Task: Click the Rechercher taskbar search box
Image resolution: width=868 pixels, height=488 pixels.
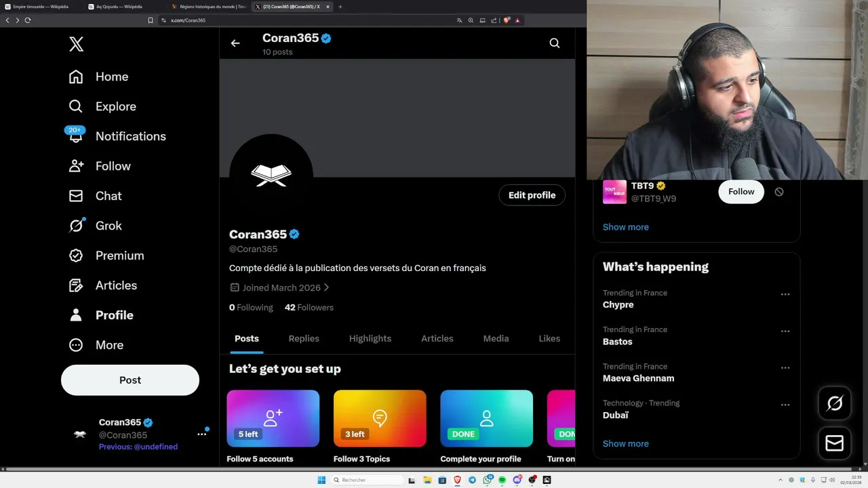Action: pyautogui.click(x=366, y=480)
